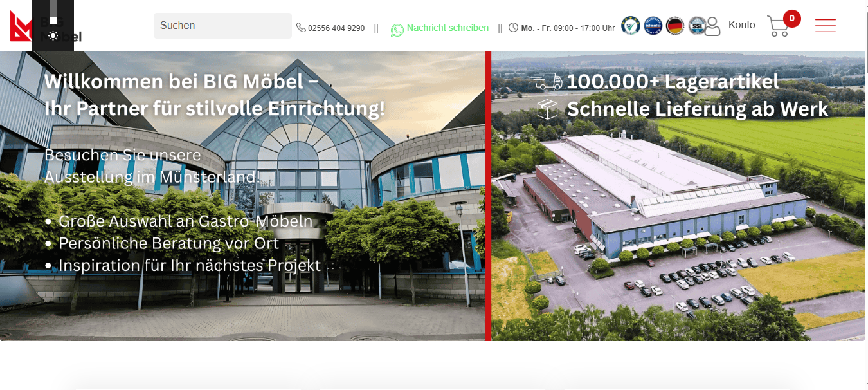Select the sun brightness icon

pos(53,36)
